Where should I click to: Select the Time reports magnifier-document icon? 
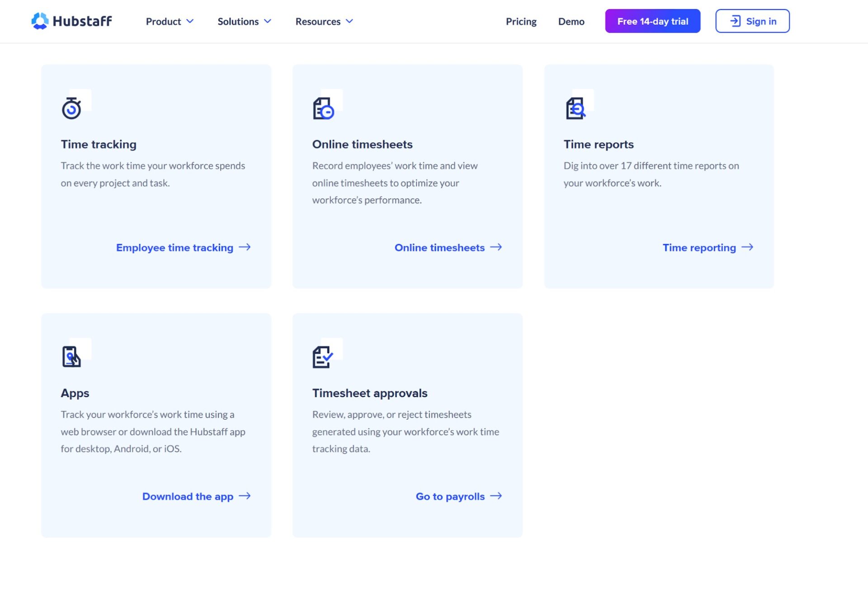pyautogui.click(x=575, y=108)
